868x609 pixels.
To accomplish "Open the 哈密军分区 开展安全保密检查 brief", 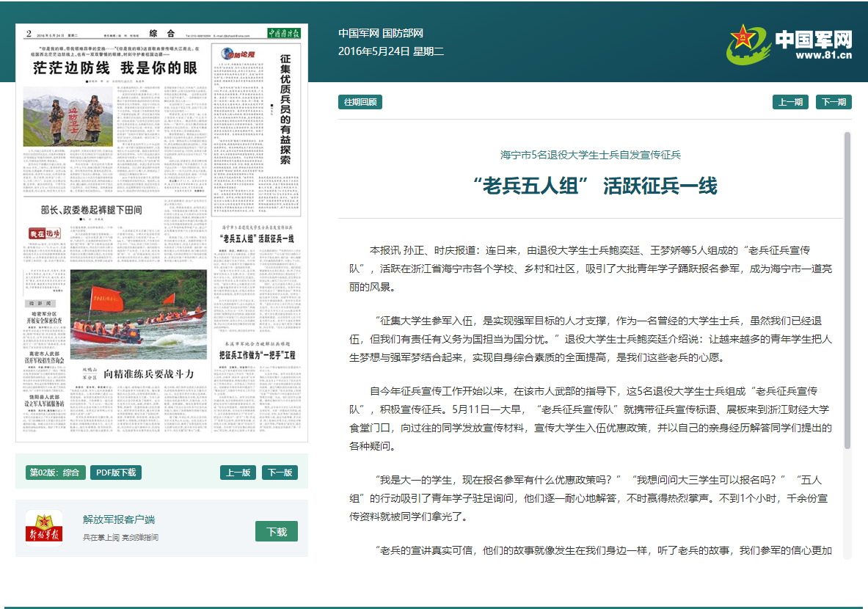I will click(x=44, y=317).
